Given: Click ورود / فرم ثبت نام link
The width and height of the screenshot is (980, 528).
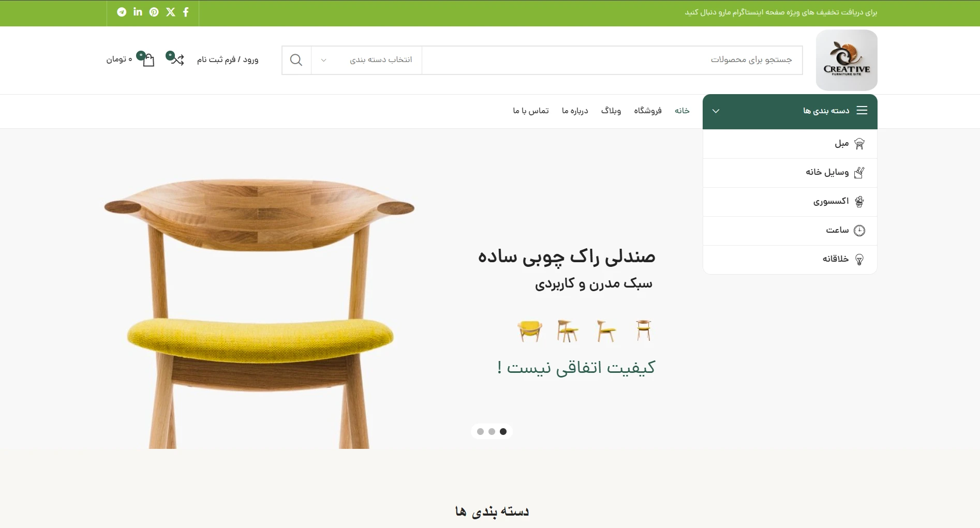Looking at the screenshot, I should coord(228,59).
